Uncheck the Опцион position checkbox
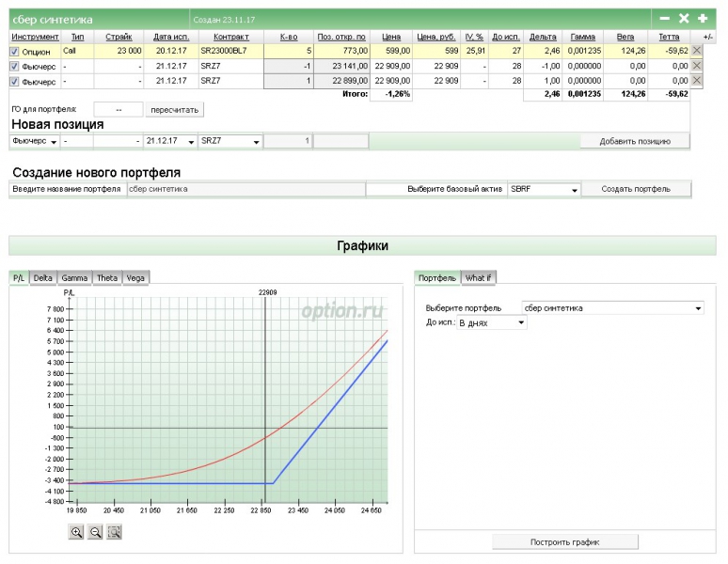The width and height of the screenshot is (728, 564). click(x=14, y=52)
